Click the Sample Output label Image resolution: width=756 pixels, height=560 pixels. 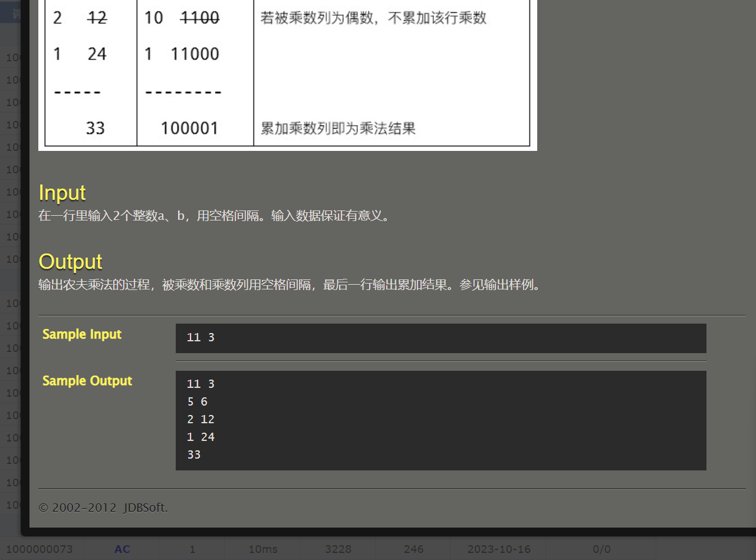[x=87, y=381]
